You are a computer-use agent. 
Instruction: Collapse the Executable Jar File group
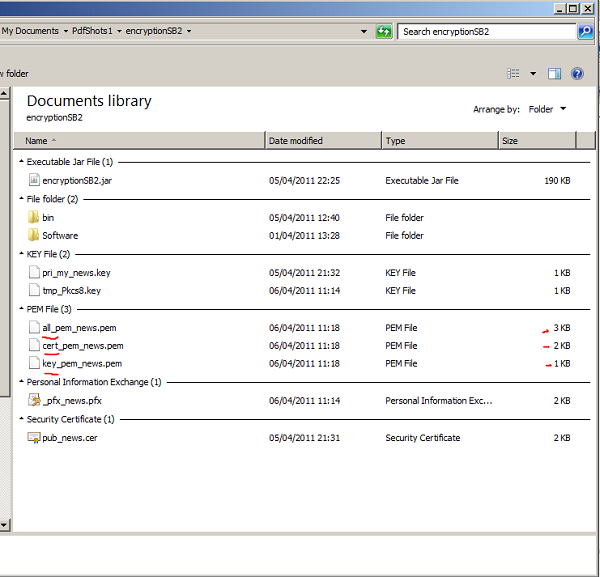tap(21, 161)
